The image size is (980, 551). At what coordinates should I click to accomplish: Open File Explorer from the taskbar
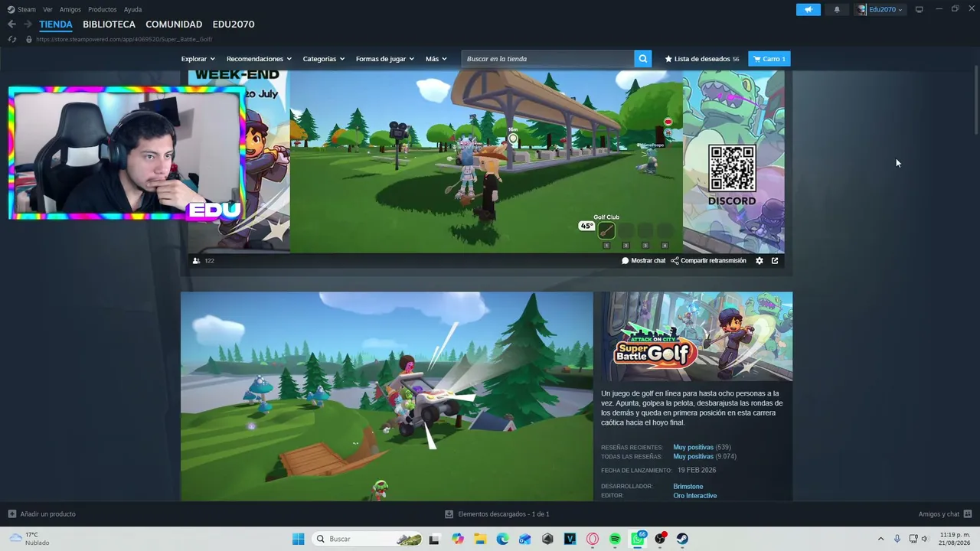[x=480, y=539]
